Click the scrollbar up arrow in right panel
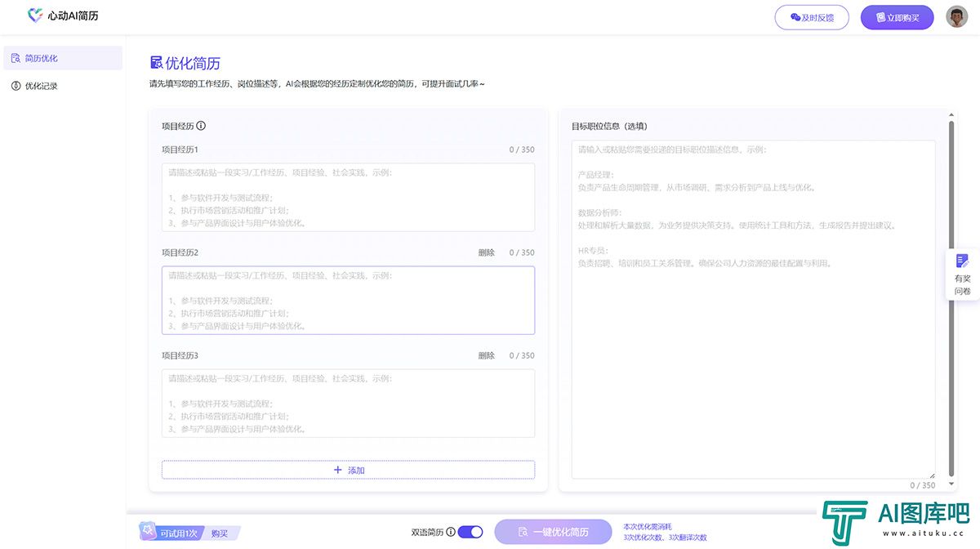This screenshot has width=980, height=549. [951, 115]
